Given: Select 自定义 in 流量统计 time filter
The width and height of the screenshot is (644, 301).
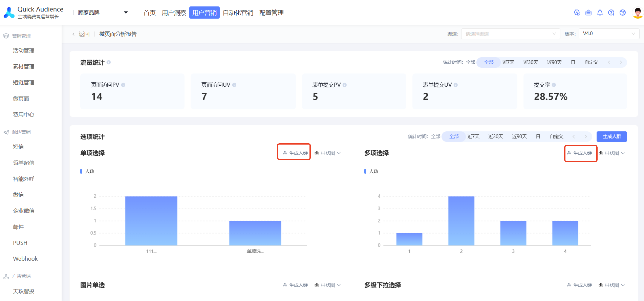Looking at the screenshot, I should tap(591, 62).
